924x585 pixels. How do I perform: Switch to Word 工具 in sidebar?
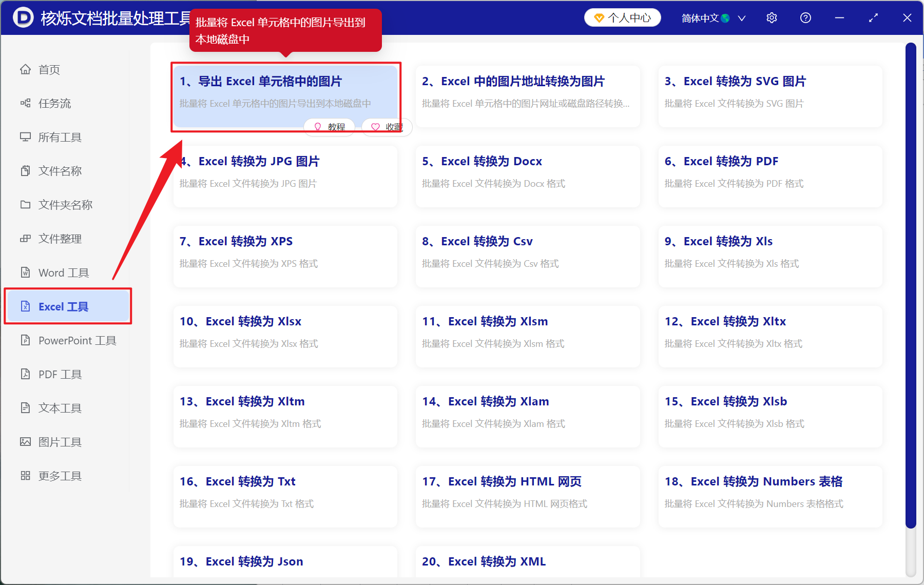pos(64,272)
